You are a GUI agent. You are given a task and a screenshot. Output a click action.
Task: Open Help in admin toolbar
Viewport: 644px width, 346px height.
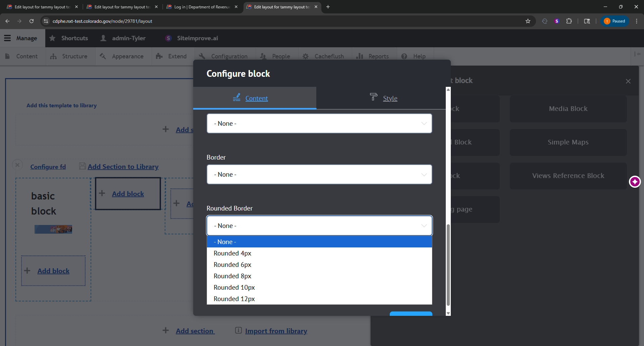414,56
